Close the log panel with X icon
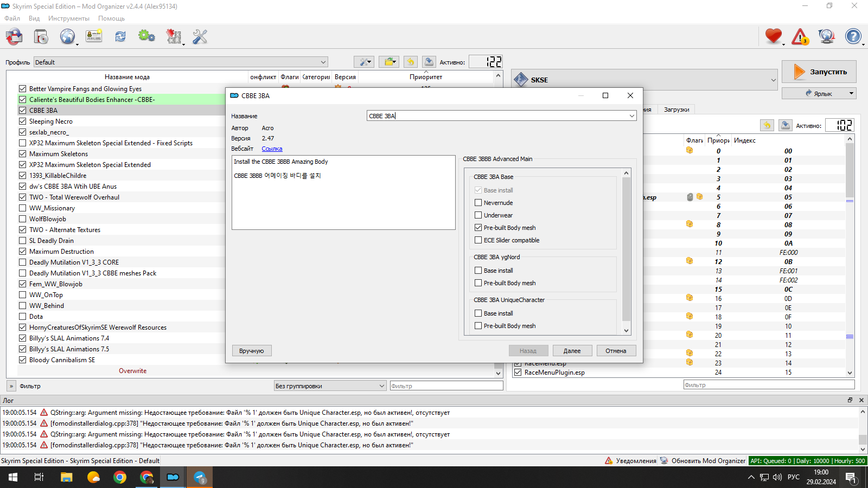The width and height of the screenshot is (868, 488). (861, 400)
